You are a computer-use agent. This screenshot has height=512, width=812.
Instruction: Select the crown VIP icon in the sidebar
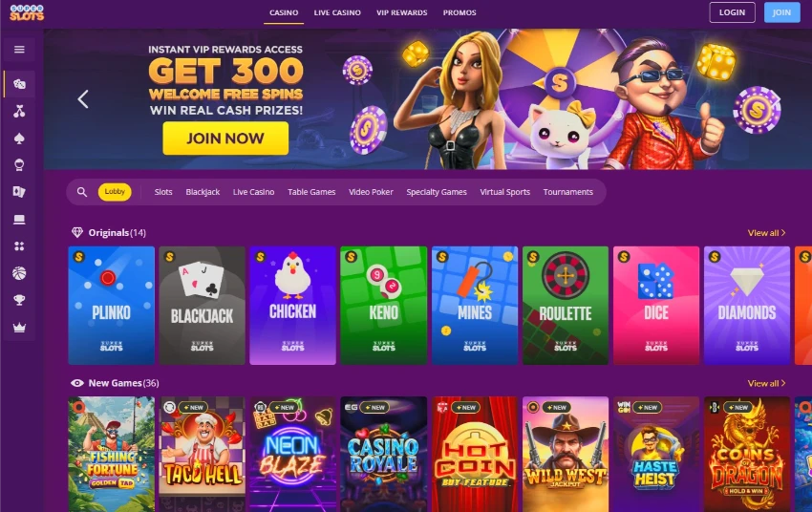tap(19, 328)
